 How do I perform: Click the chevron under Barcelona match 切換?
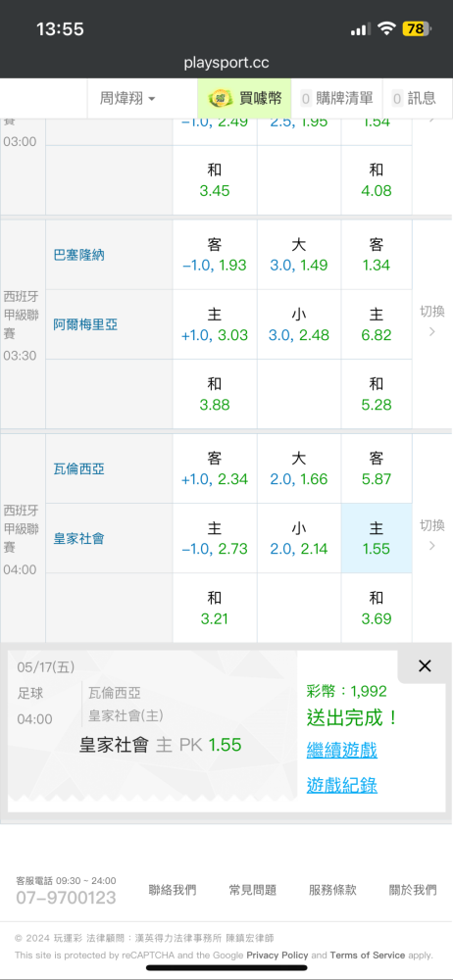click(431, 332)
